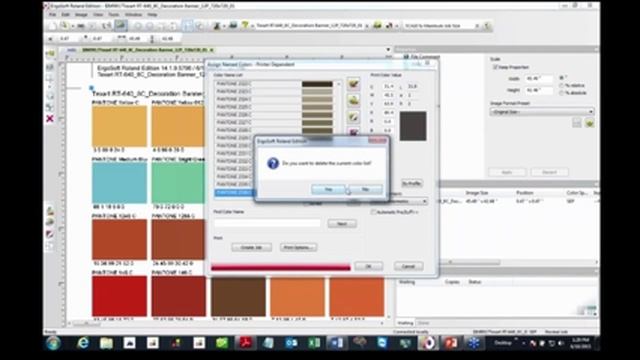
Task: Click the first color list edit icon
Action: point(353,84)
